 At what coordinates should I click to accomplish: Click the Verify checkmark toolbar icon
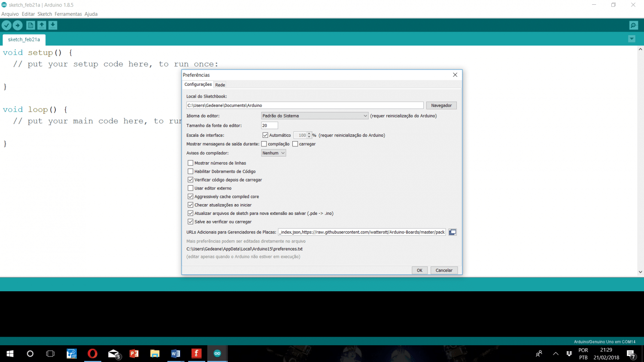pos(6,25)
